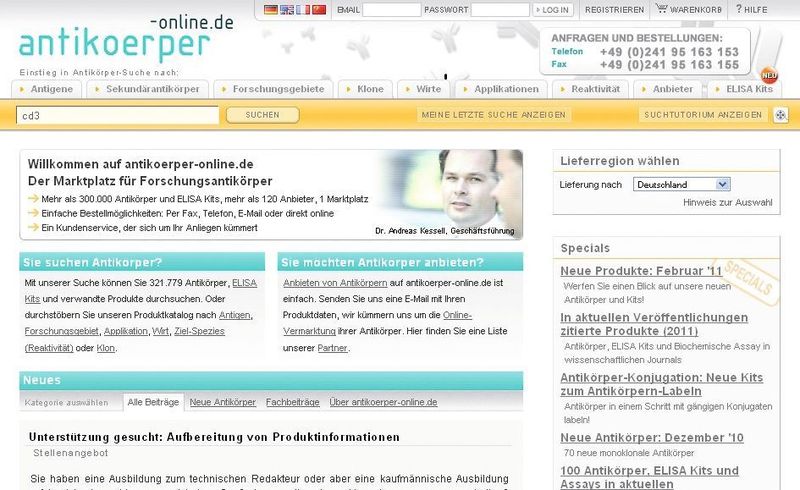Open Anbieten von Antikörpern link
The height and width of the screenshot is (490, 800).
click(x=335, y=283)
